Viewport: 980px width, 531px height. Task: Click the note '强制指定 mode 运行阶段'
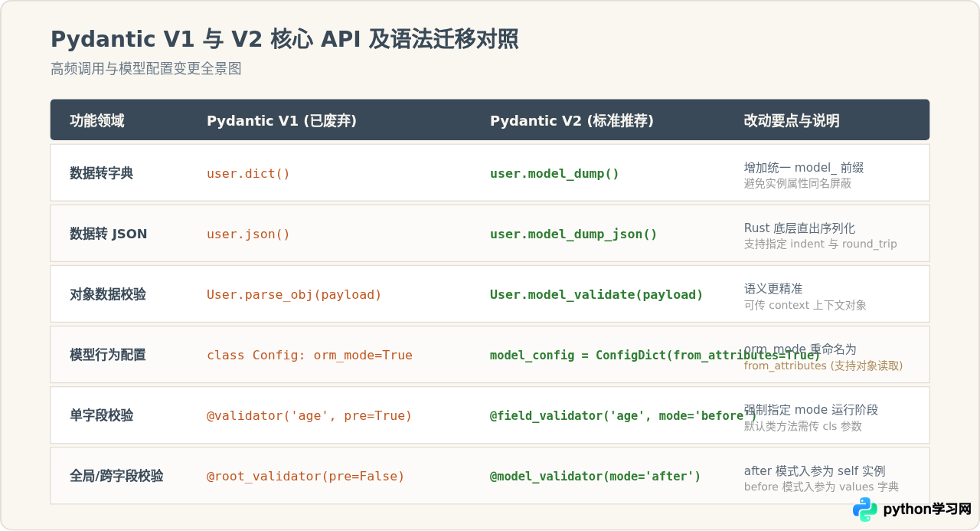tap(812, 410)
